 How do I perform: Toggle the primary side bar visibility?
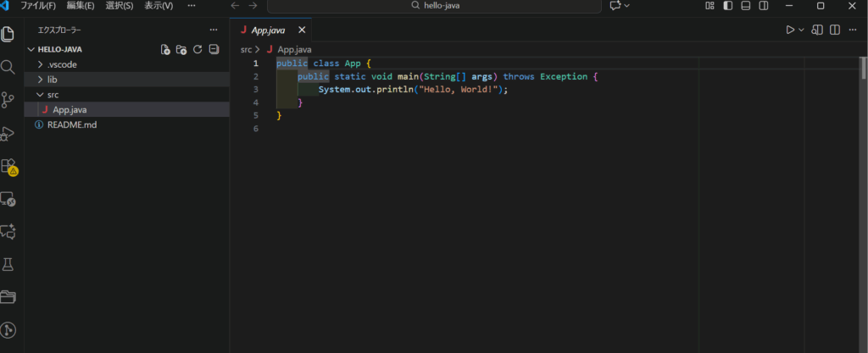coord(727,6)
